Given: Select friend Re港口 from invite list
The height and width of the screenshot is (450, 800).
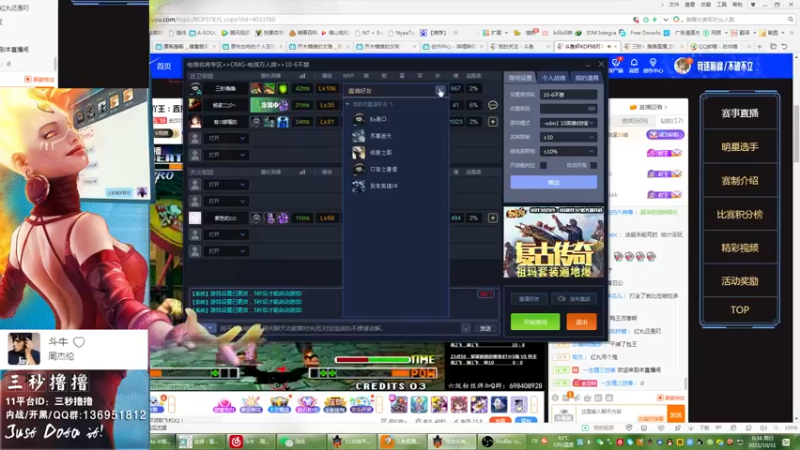Looking at the screenshot, I should pyautogui.click(x=378, y=119).
